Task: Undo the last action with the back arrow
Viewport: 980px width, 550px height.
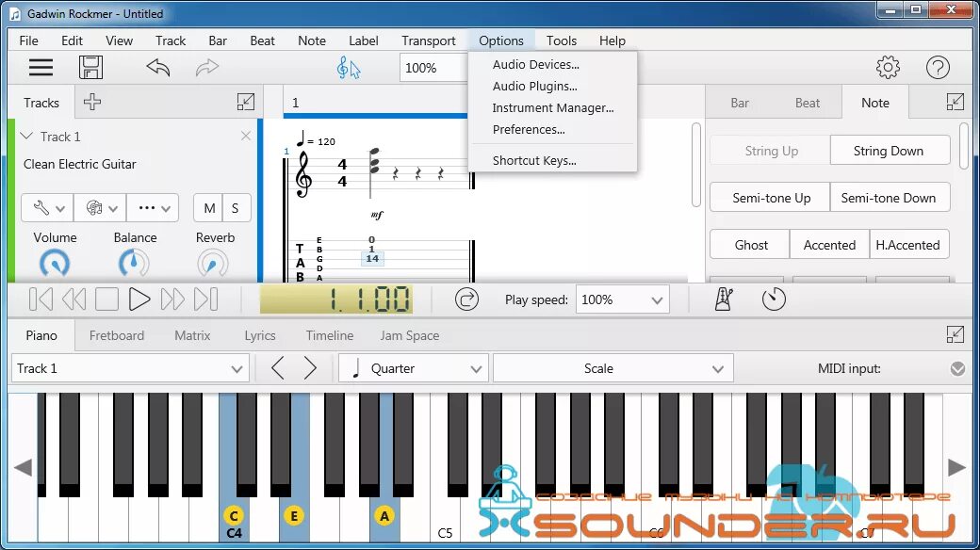Action: (x=158, y=67)
